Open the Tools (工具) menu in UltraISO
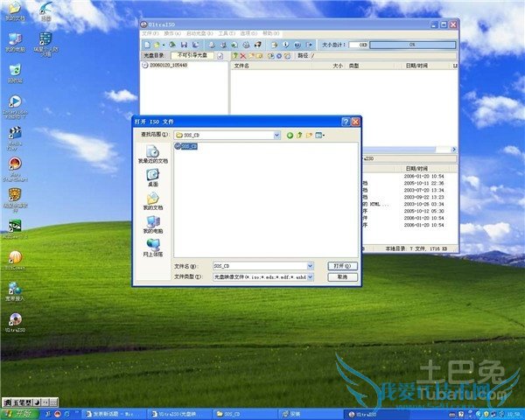The height and width of the screenshot is (420, 525). [227, 33]
